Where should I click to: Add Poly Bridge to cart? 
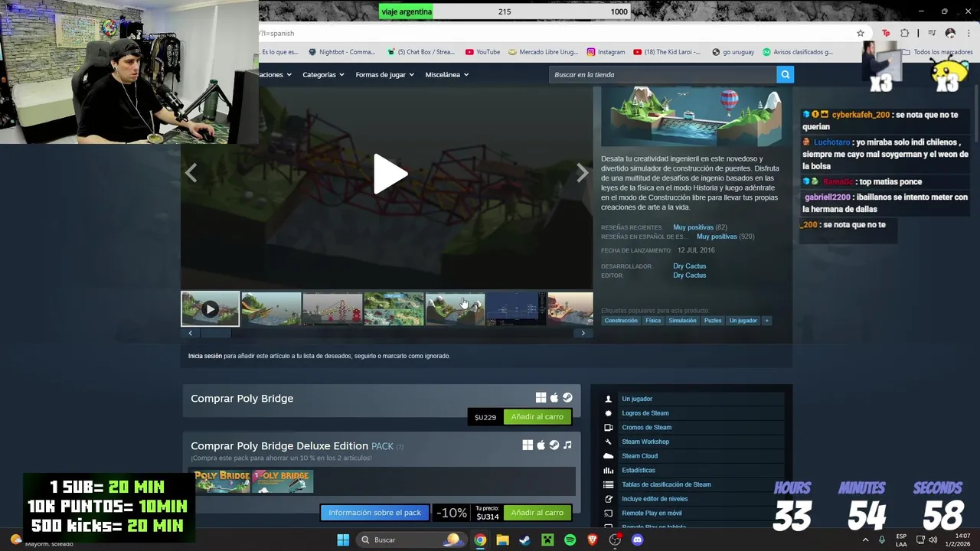pos(537,417)
